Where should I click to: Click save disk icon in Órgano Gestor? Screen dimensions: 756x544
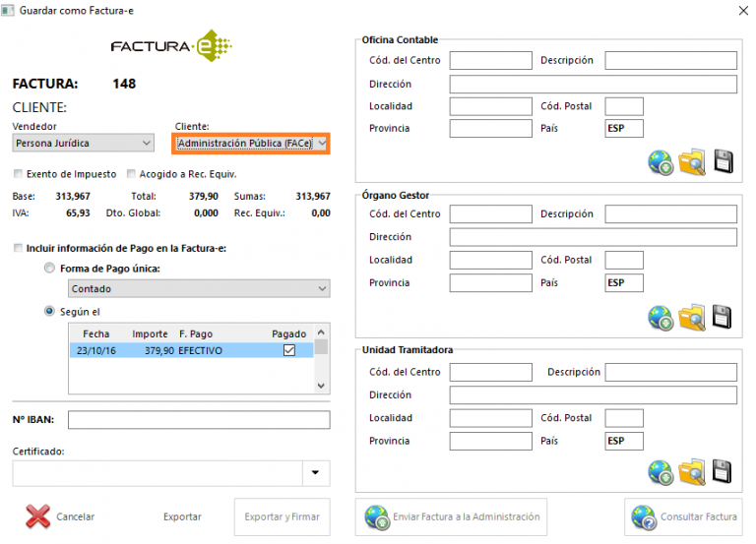click(724, 317)
